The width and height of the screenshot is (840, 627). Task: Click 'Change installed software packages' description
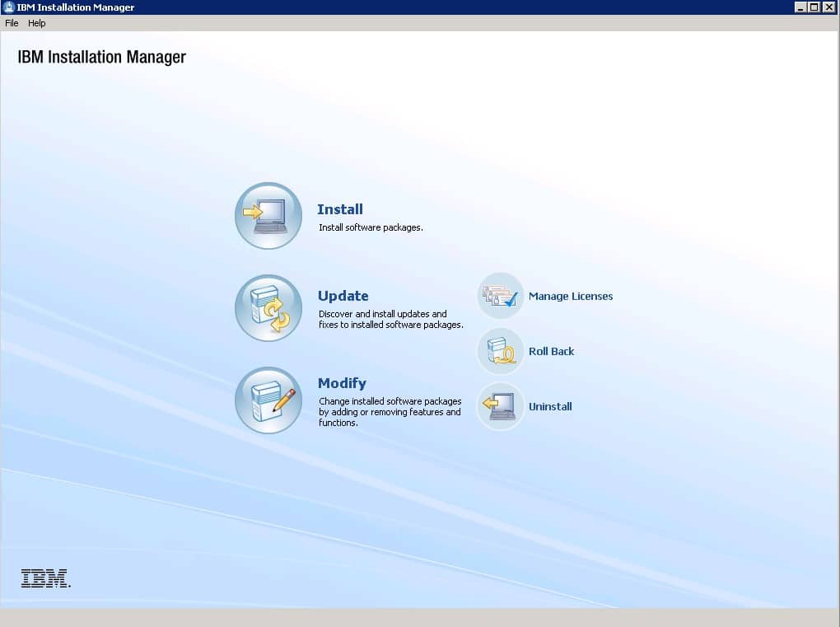coord(390,412)
